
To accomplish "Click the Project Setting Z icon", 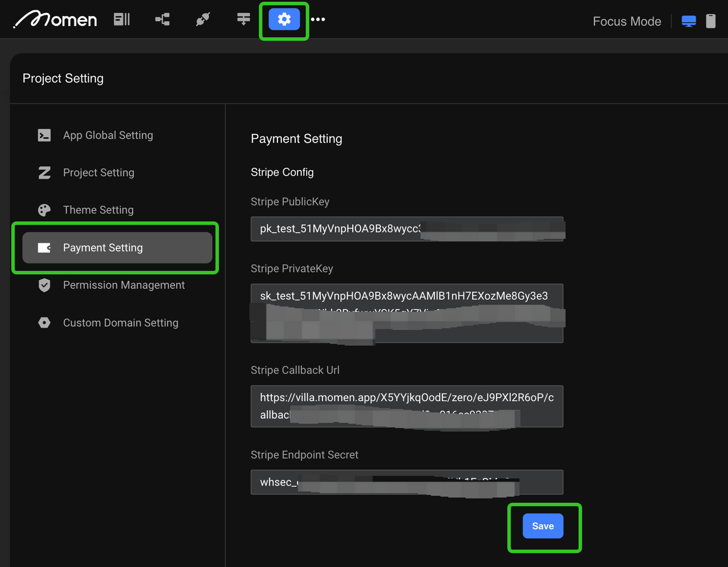I will click(x=44, y=173).
